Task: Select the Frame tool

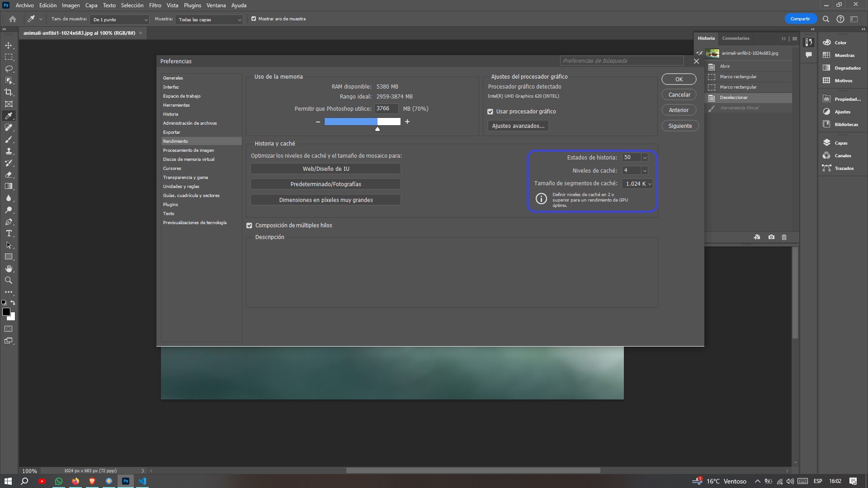Action: coord(9,104)
